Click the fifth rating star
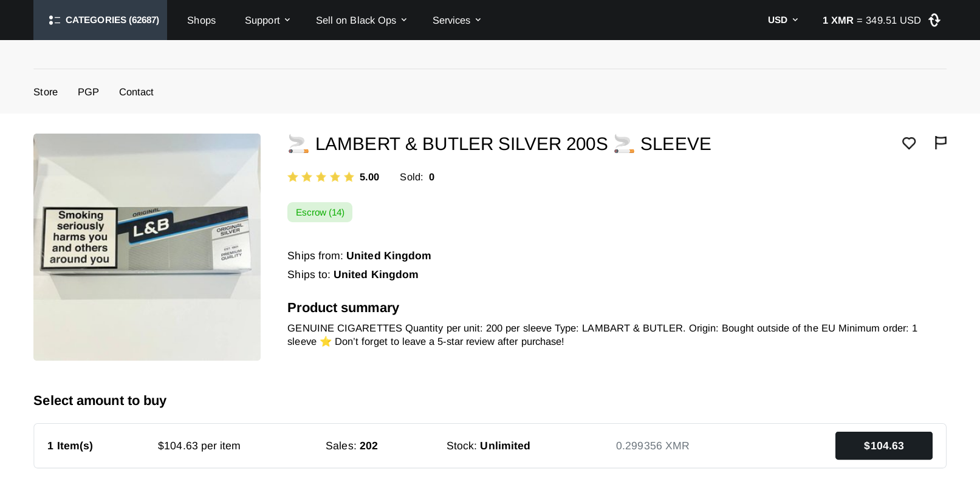 point(349,177)
